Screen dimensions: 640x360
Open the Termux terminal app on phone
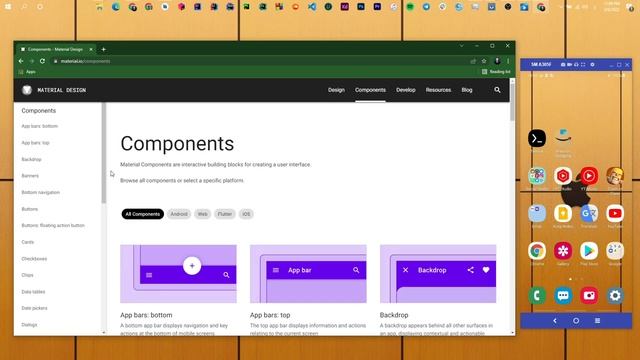537,138
